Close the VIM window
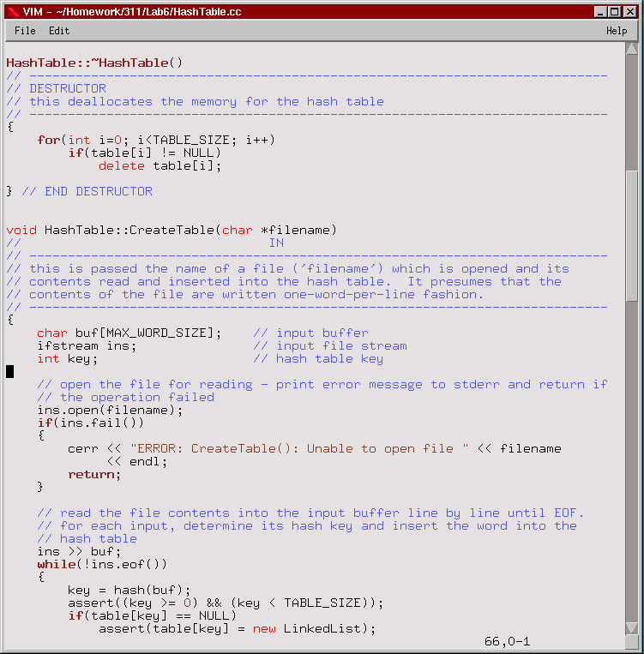The height and width of the screenshot is (654, 644). [629, 11]
